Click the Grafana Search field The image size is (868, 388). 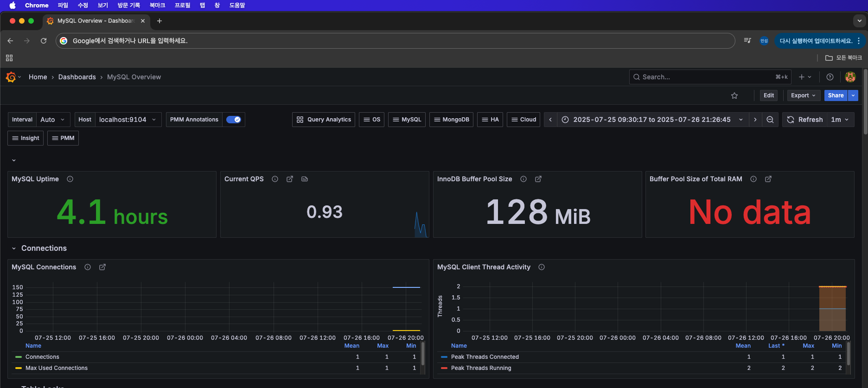coord(710,77)
